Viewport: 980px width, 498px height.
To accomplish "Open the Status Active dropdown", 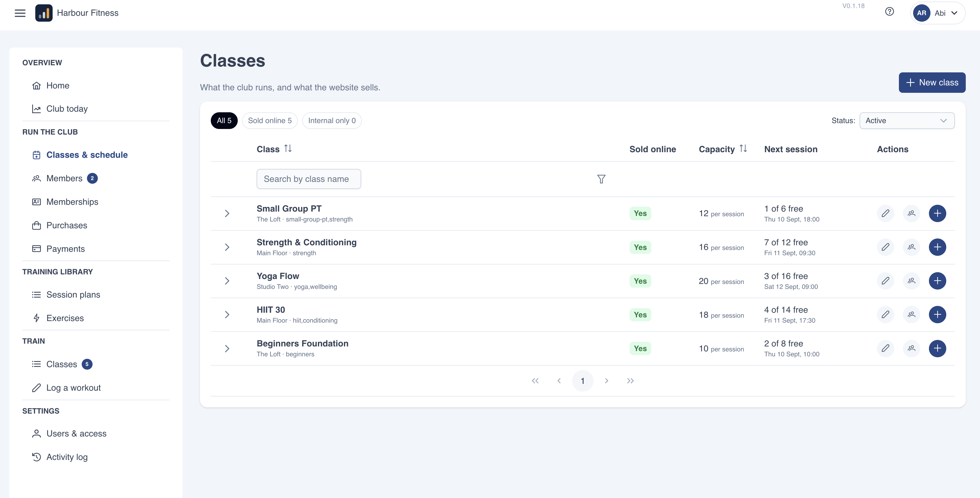I will pyautogui.click(x=907, y=121).
